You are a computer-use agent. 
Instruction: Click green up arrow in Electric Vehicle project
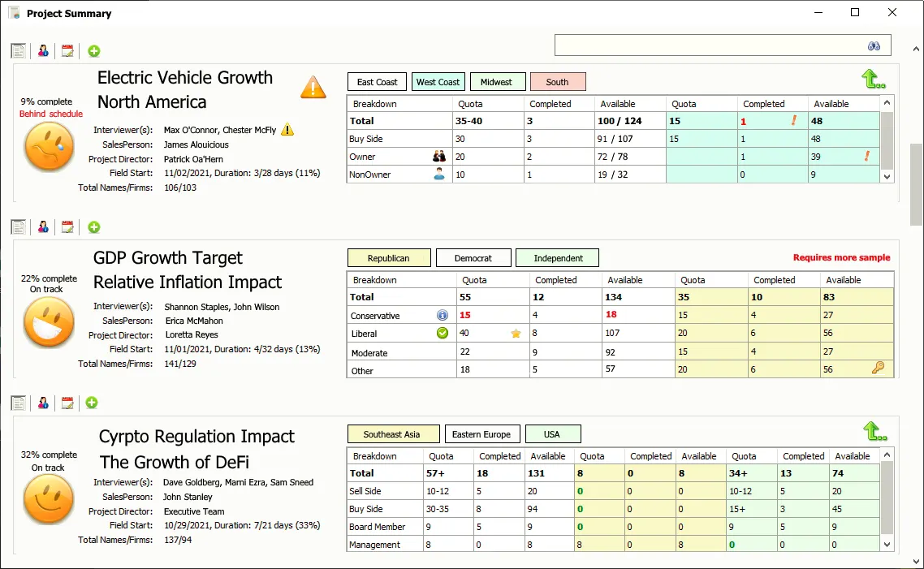tap(873, 79)
